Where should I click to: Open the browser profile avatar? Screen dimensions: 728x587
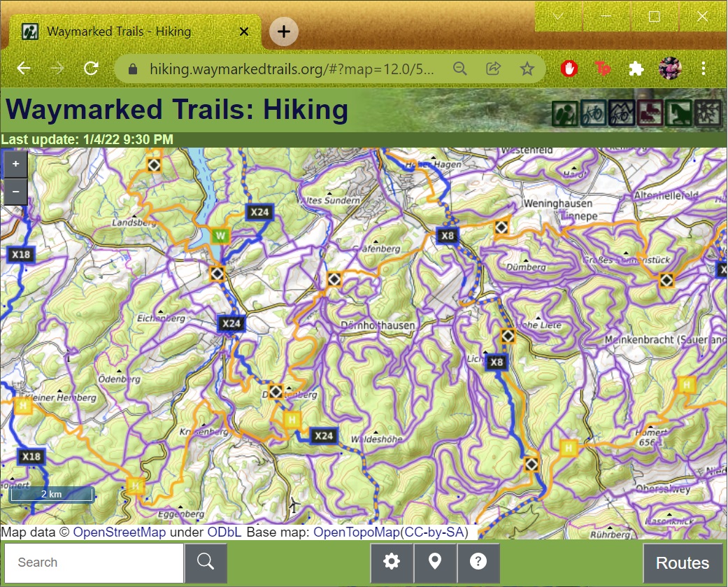[x=670, y=69]
